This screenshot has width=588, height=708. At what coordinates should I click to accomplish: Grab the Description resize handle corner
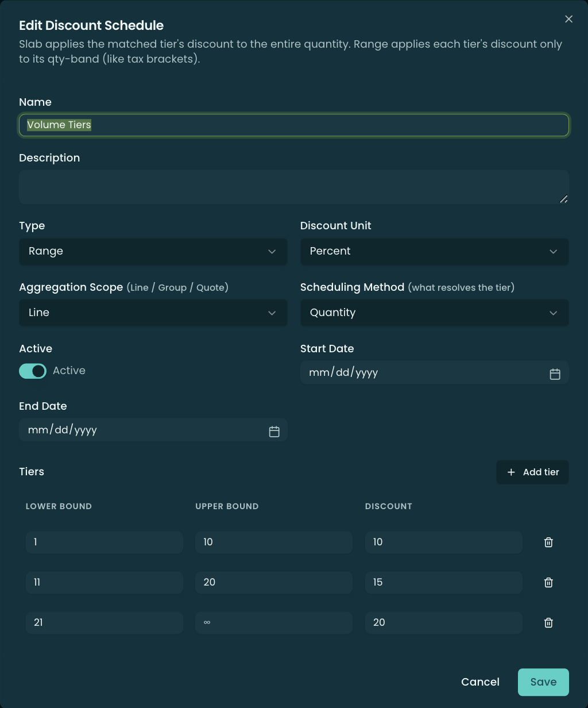coord(564,199)
